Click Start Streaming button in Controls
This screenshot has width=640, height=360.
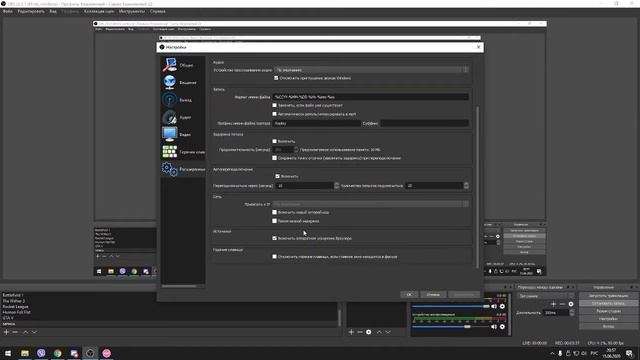point(609,296)
